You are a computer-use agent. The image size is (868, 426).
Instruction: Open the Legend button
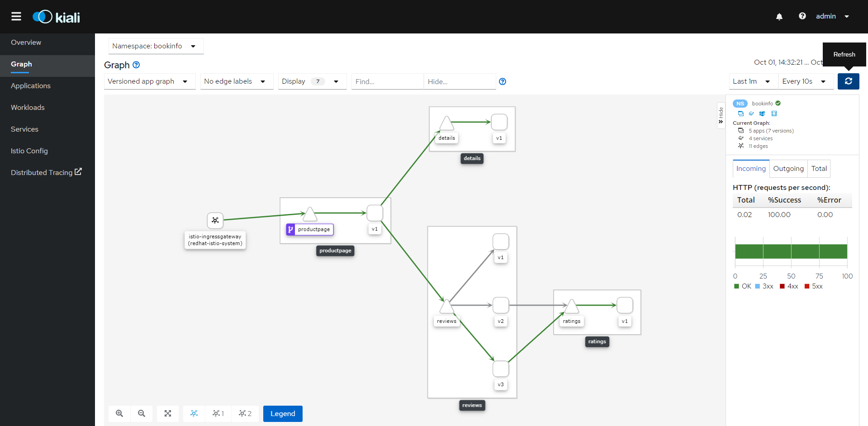point(283,413)
